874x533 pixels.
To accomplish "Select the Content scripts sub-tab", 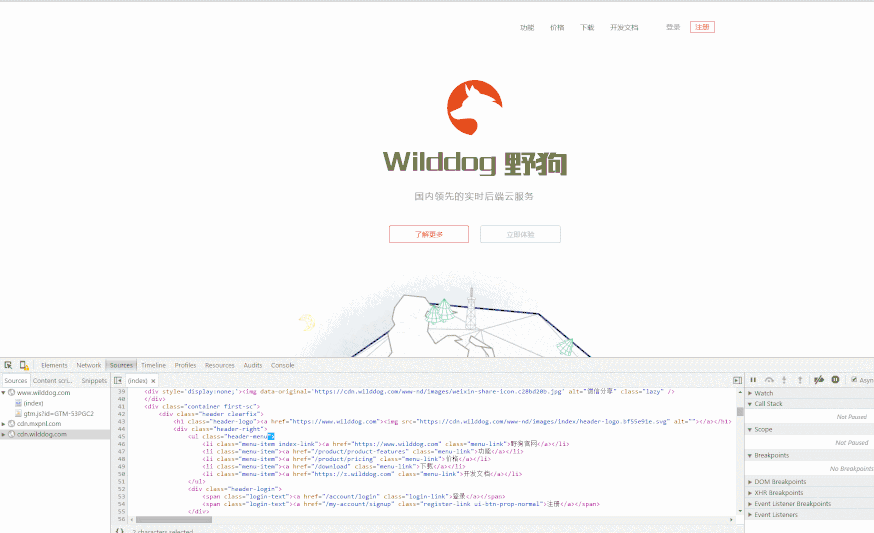I will [x=52, y=380].
